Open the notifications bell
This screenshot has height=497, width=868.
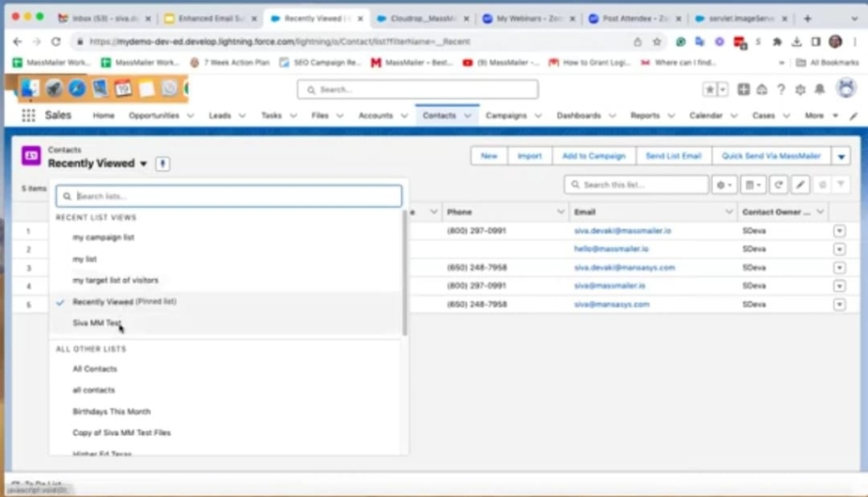coord(820,90)
